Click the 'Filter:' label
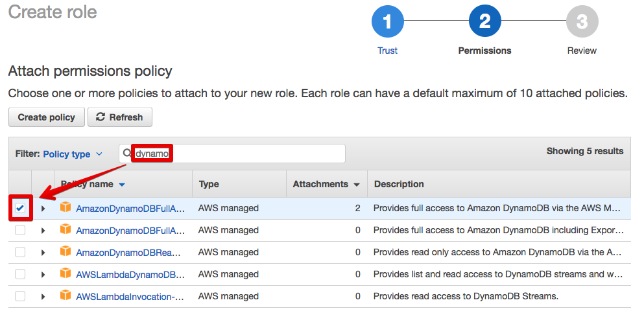The image size is (644, 322). click(x=27, y=154)
